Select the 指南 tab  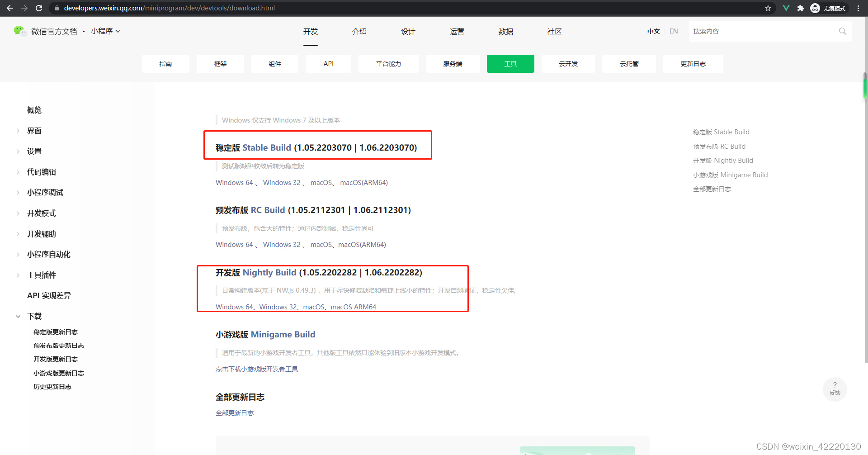[165, 64]
